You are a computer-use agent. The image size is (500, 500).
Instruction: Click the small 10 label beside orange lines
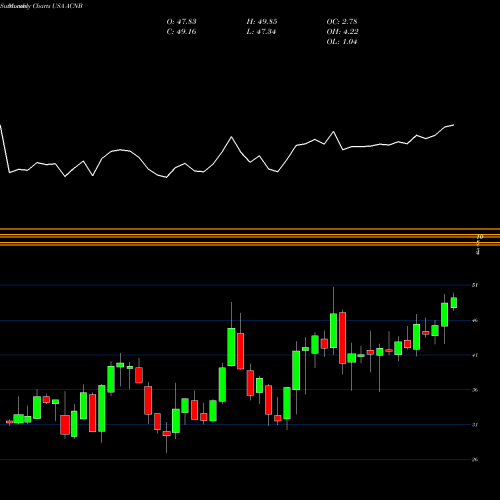480,237
